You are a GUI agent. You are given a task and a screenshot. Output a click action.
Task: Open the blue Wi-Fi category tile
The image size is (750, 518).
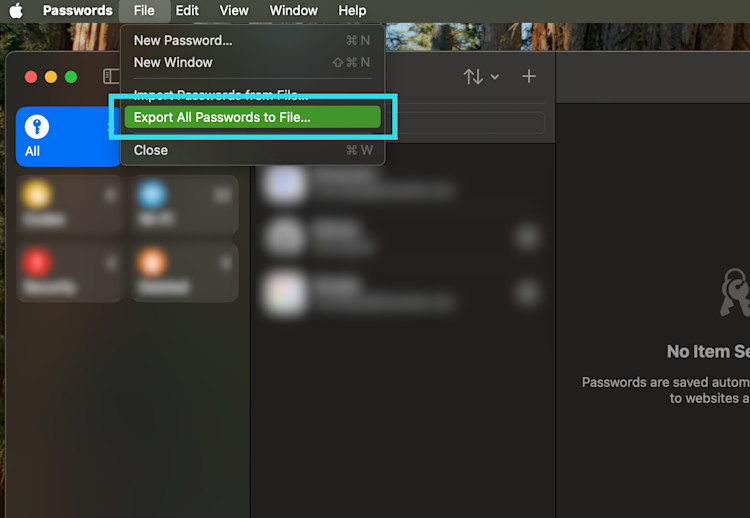click(x=182, y=204)
